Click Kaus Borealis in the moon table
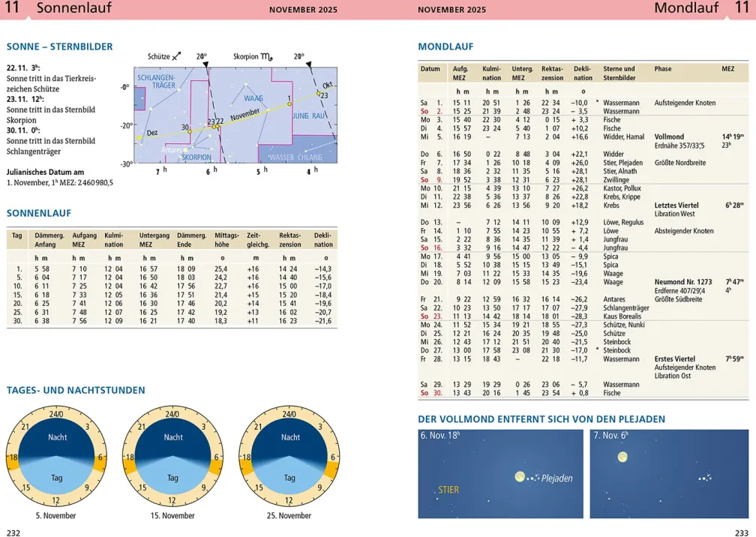Screen dimensions: 756x537 622,316
